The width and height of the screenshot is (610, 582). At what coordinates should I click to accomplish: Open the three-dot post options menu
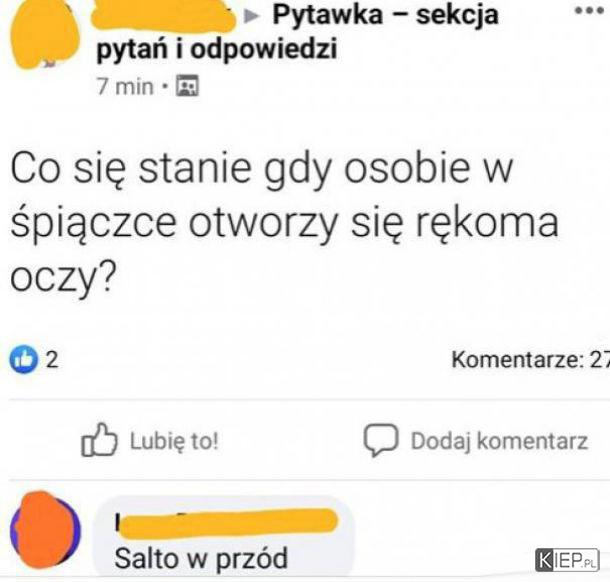590,11
